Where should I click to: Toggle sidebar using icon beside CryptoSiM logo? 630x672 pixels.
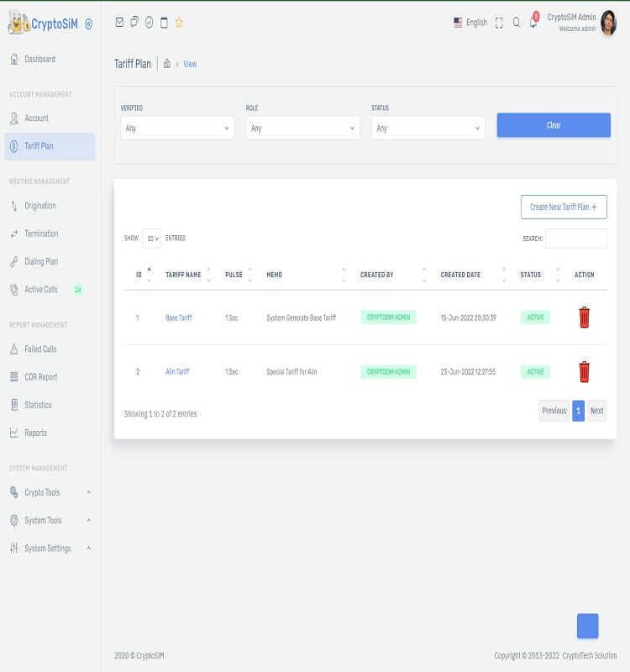click(89, 24)
